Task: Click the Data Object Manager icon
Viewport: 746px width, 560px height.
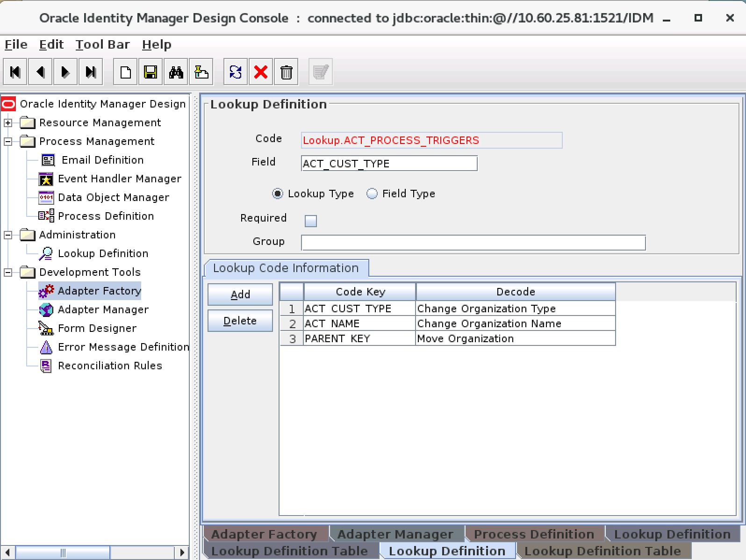Action: tap(46, 198)
